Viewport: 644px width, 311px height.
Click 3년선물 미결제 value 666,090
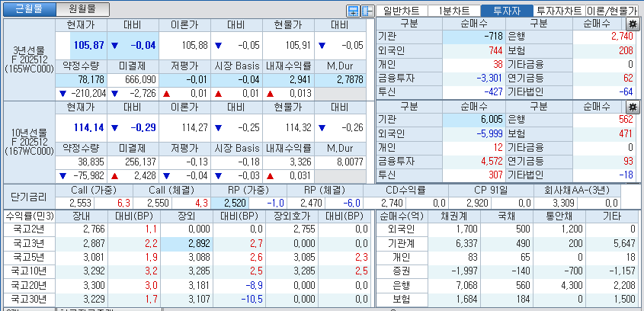pyautogui.click(x=141, y=79)
